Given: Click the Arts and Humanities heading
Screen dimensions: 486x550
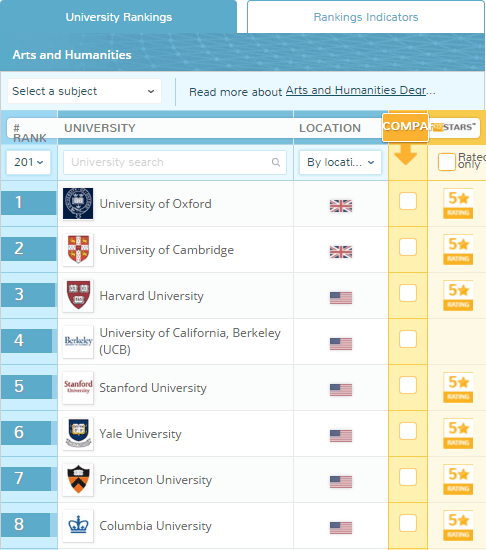Looking at the screenshot, I should [72, 55].
